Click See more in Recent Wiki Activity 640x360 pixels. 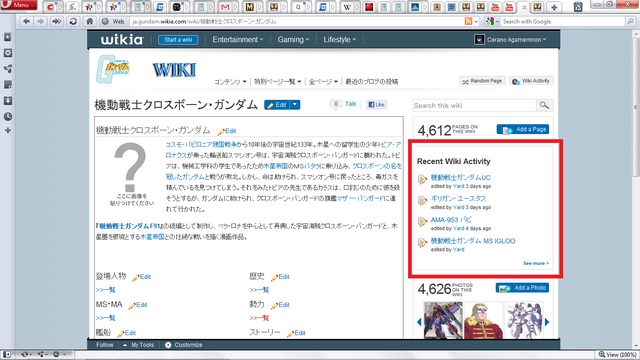pyautogui.click(x=536, y=263)
